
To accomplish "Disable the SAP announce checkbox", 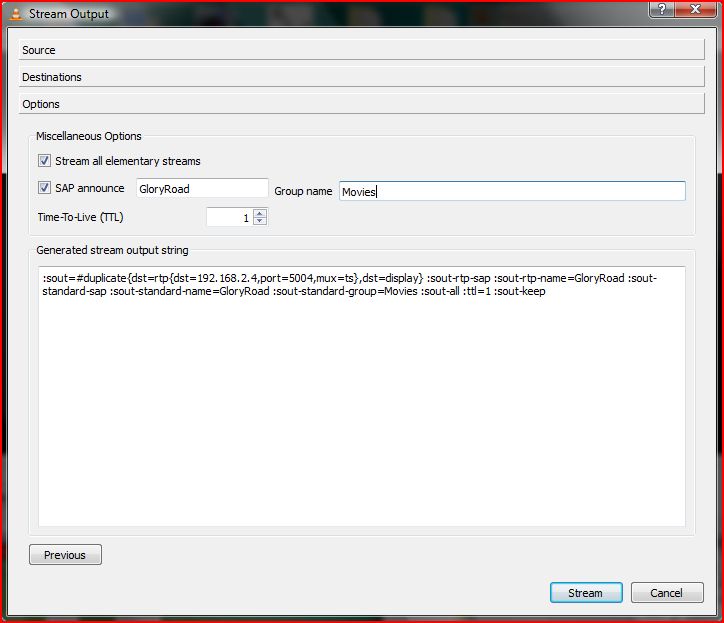I will pos(44,188).
